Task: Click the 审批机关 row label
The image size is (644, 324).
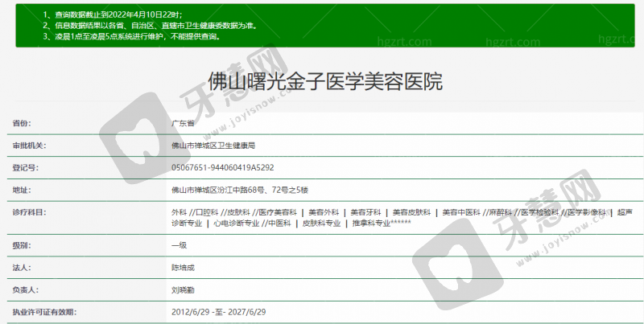Action: point(29,146)
